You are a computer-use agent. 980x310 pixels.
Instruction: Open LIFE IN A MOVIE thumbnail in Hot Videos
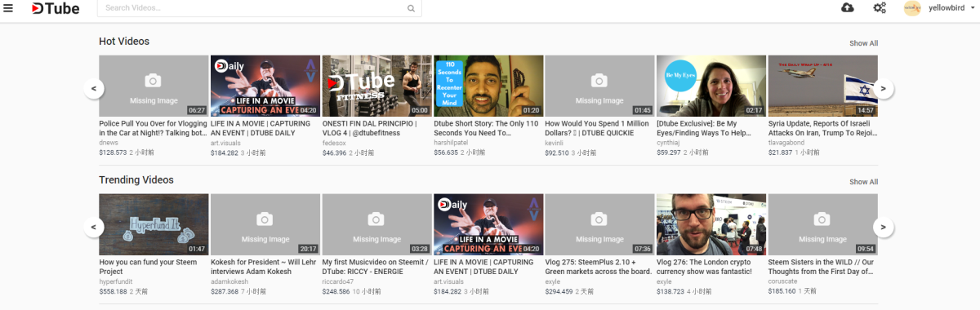[265, 86]
